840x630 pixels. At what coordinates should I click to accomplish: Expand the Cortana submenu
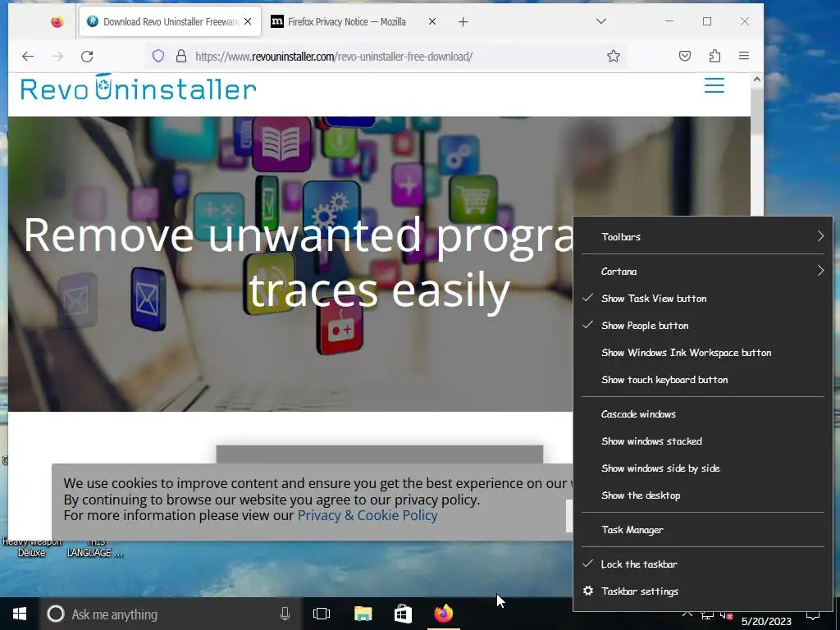pyautogui.click(x=702, y=271)
